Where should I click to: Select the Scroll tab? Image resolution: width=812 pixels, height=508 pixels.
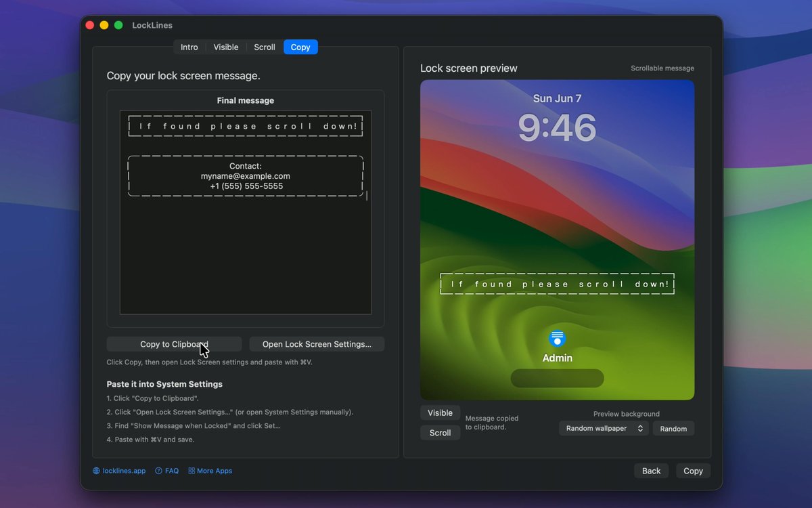265,47
